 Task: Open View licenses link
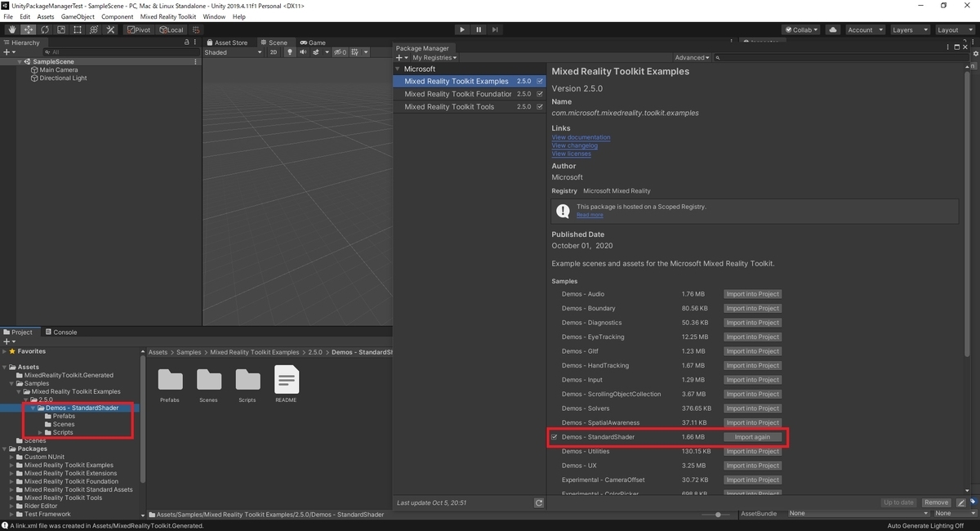571,154
